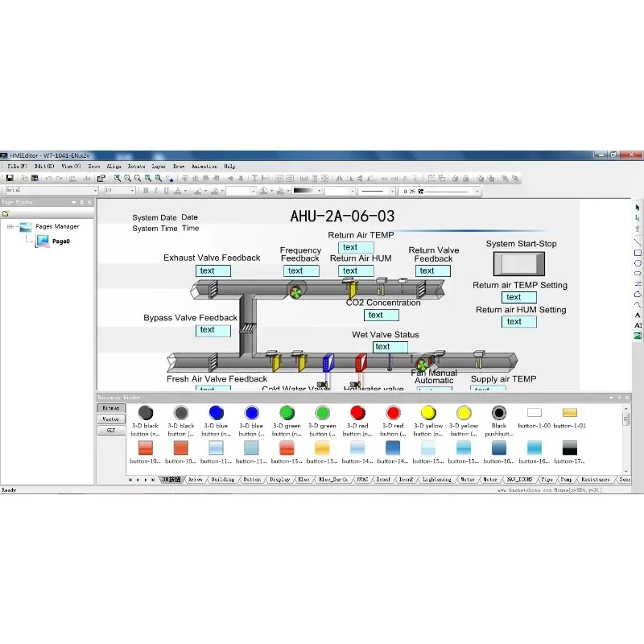Click the Resource Window vertical scrollbar
Screen dimensions: 644x644
626,439
